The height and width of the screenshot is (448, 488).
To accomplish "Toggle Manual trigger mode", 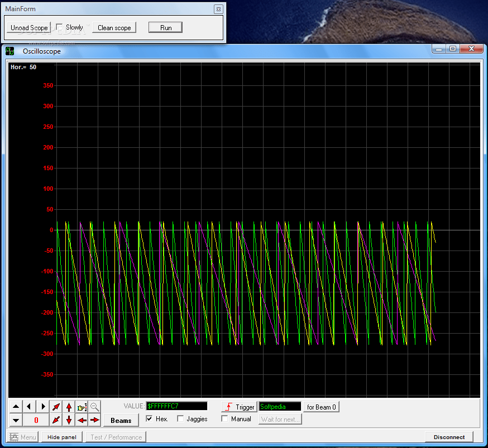I will [x=224, y=419].
